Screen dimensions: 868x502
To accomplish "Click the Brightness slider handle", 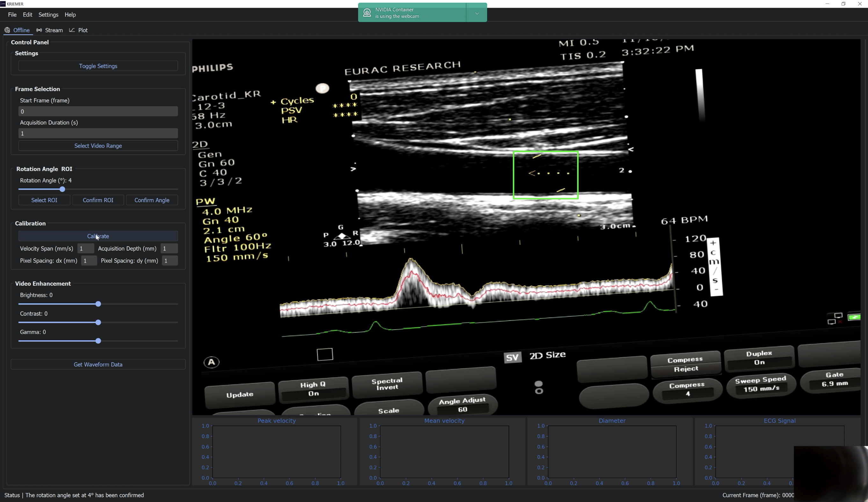I will 98,304.
